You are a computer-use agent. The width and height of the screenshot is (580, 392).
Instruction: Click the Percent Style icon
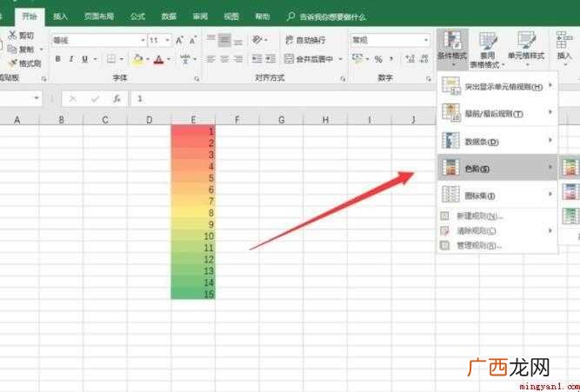(378, 59)
